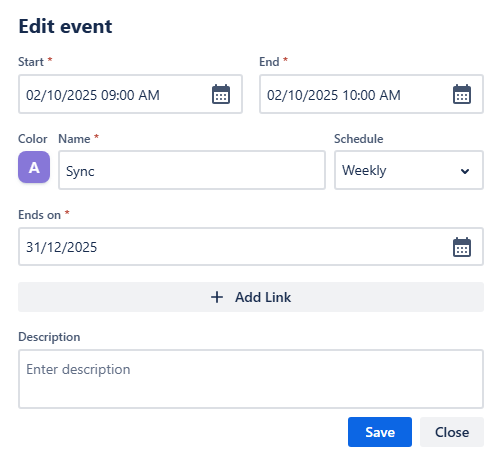Click the Start field label
The height and width of the screenshot is (450, 500).
click(x=31, y=62)
